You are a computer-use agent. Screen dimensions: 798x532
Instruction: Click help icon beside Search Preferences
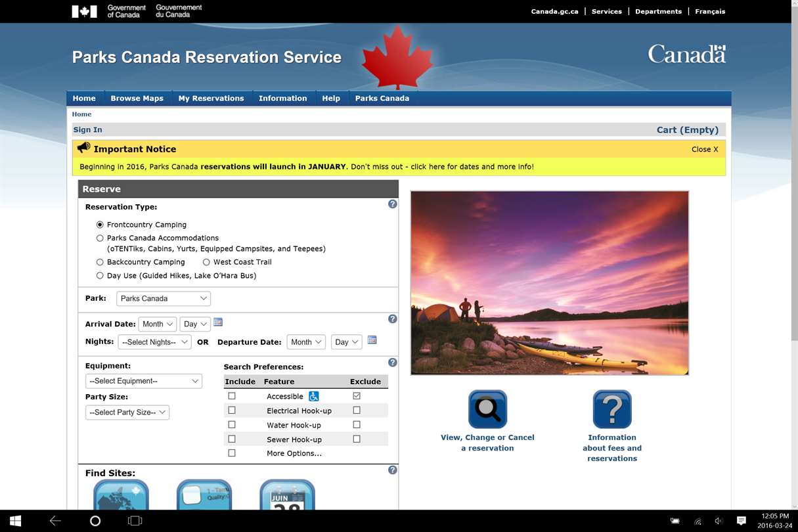pyautogui.click(x=392, y=363)
